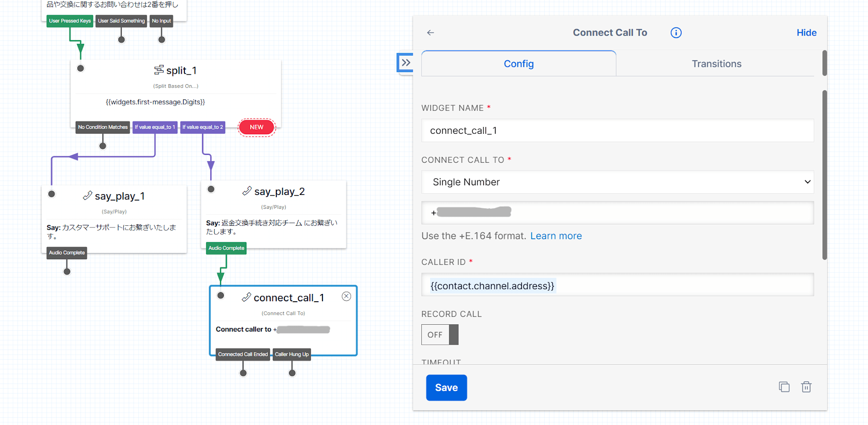The image size is (868, 425).
Task: Click the connector dot under No Condition Matches
Action: 103,146
